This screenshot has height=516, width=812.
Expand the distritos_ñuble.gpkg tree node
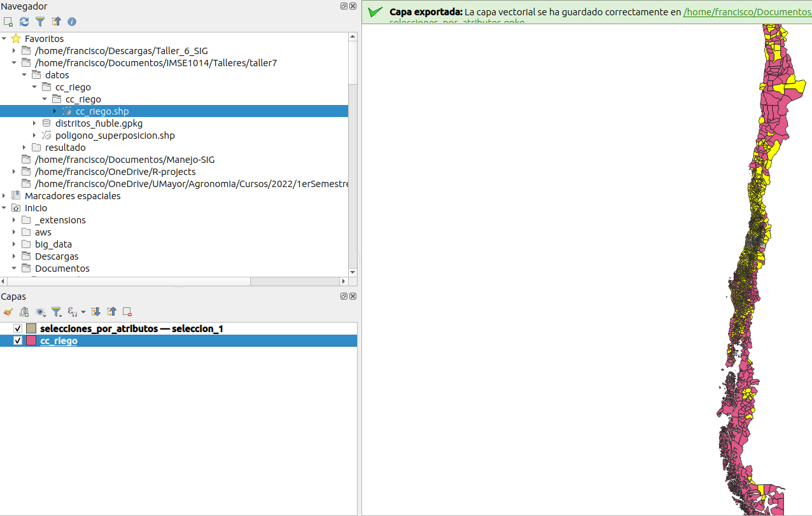click(x=35, y=123)
